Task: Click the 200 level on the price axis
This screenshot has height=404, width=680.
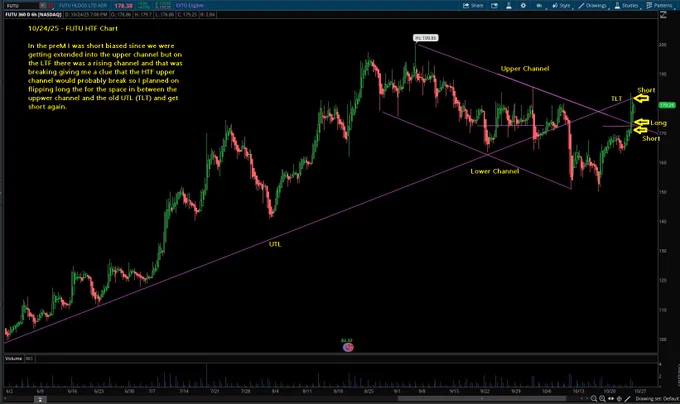Action: (x=663, y=45)
